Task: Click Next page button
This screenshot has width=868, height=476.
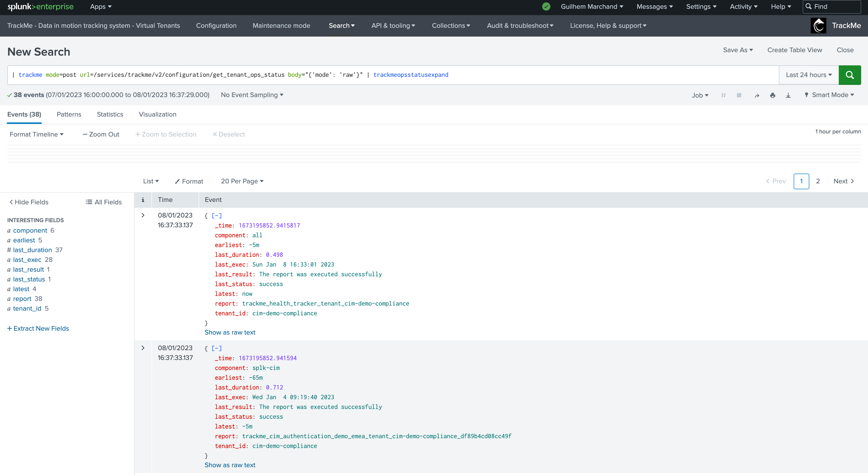Action: (x=843, y=181)
